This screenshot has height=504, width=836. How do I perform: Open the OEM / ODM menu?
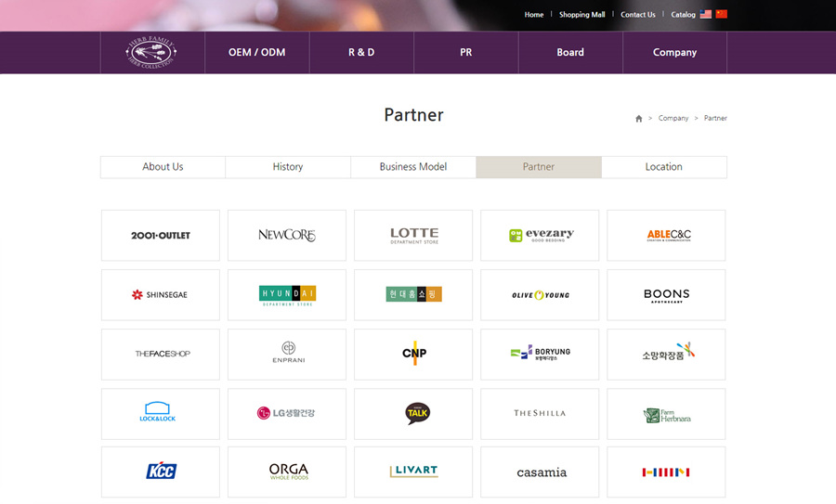(257, 52)
